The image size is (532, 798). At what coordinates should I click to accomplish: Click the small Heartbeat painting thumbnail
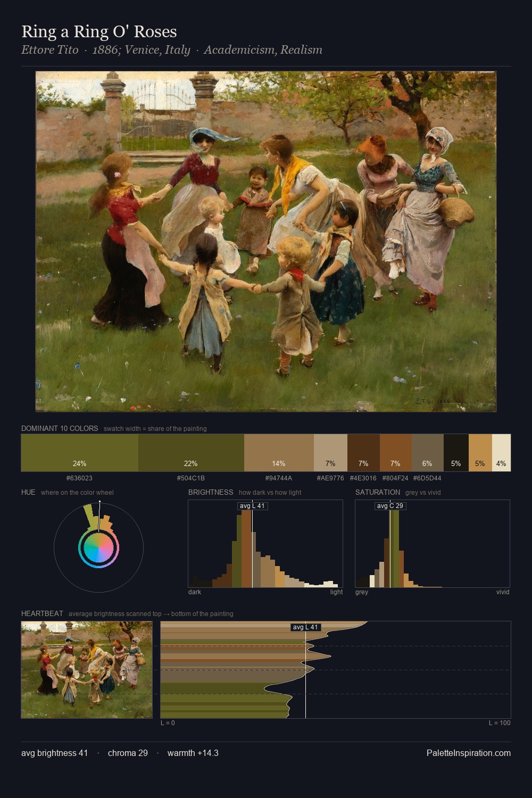click(87, 670)
